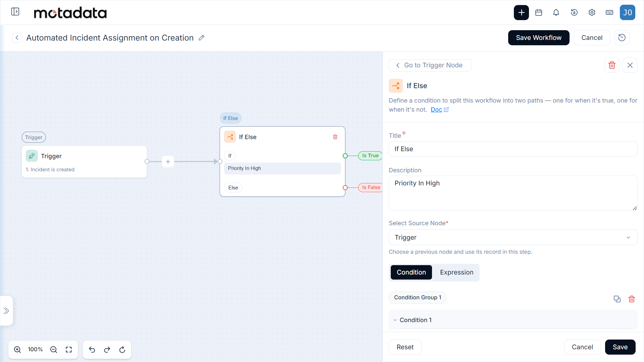
Task: Duplicate Condition Group 1 with copy icon
Action: 617,299
